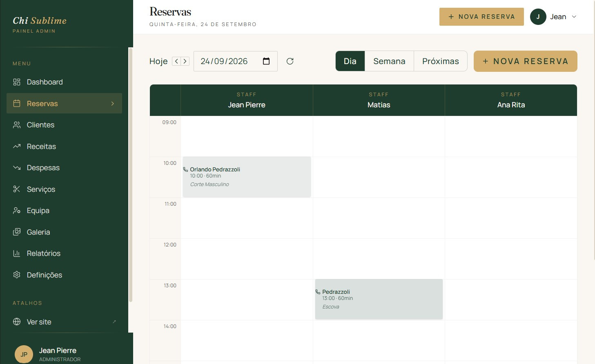
Task: Click the Equipa user-cog icon
Action: click(x=17, y=211)
